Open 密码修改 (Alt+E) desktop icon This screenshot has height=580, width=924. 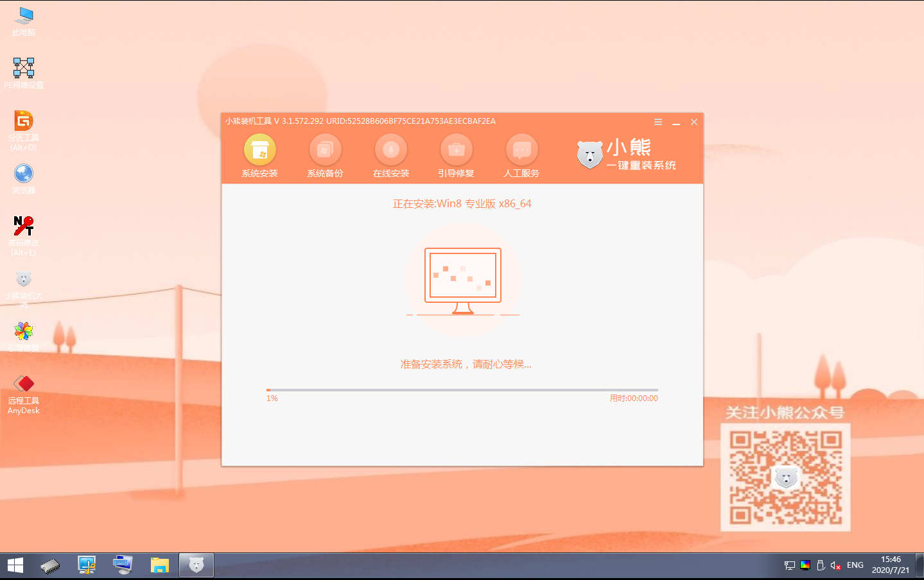click(24, 235)
